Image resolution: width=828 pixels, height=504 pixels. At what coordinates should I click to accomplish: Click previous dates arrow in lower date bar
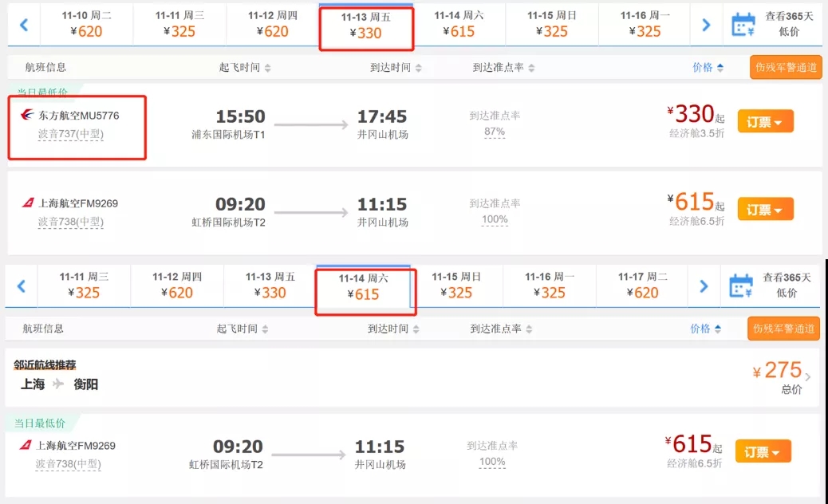click(21, 286)
